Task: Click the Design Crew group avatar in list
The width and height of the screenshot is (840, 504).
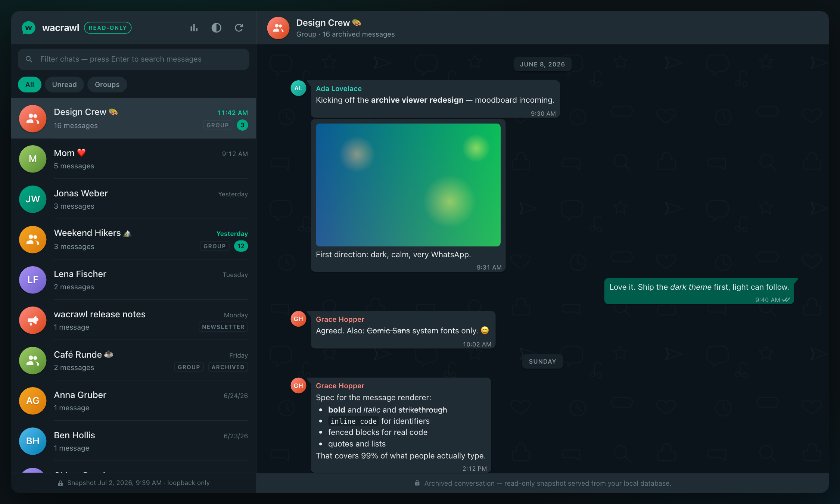Action: point(33,118)
